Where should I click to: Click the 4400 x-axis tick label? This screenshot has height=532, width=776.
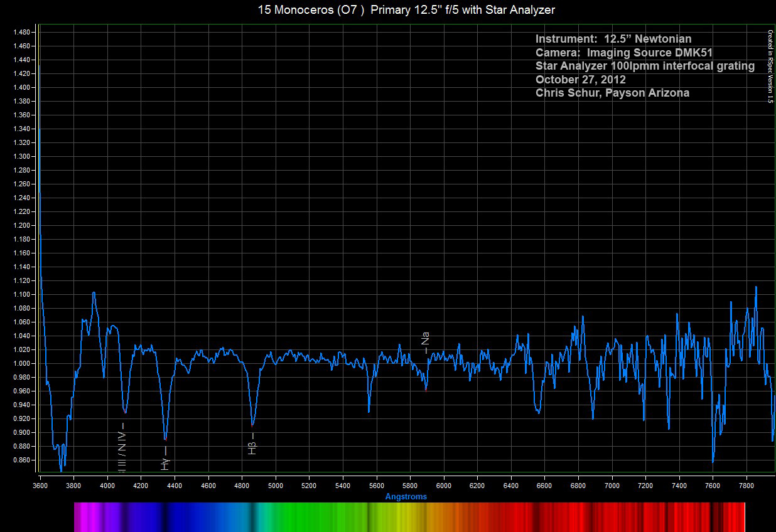[x=175, y=485]
